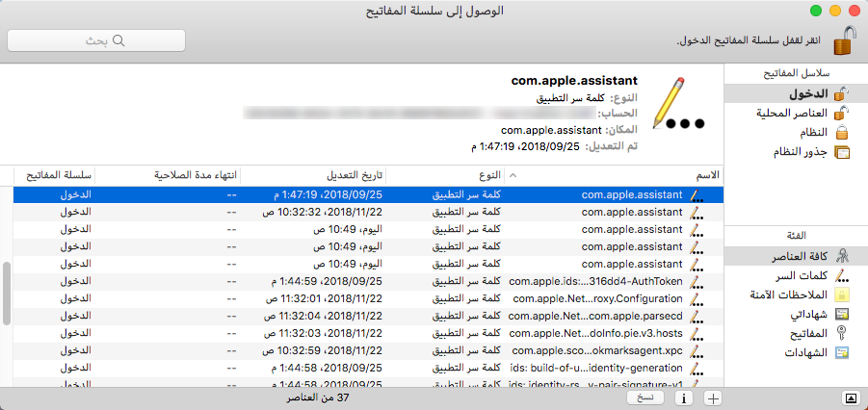Image resolution: width=868 pixels, height=410 pixels.
Task: Click the الملاحظات الآمنة note icon
Action: (x=841, y=295)
